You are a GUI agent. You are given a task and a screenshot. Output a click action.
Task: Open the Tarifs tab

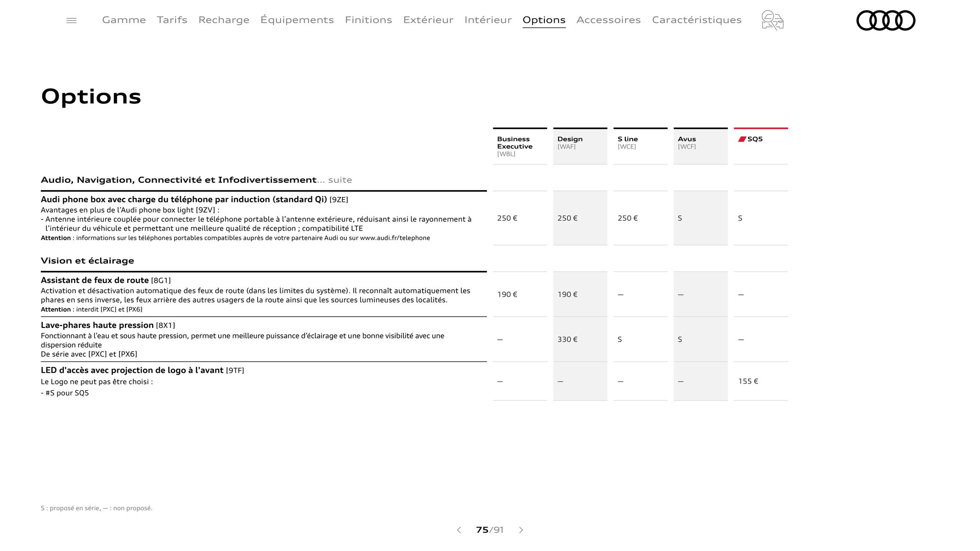coord(172,20)
